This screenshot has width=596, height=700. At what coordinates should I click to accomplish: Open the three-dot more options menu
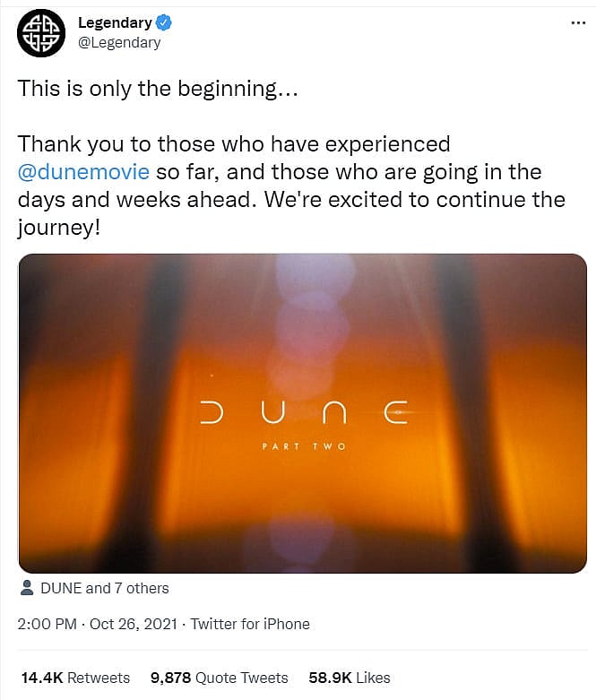coord(578,22)
